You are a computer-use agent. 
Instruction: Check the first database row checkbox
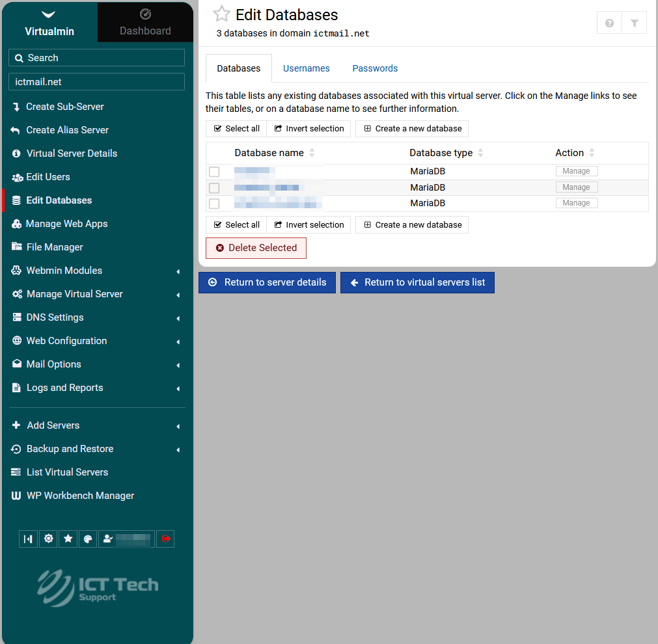tap(214, 172)
